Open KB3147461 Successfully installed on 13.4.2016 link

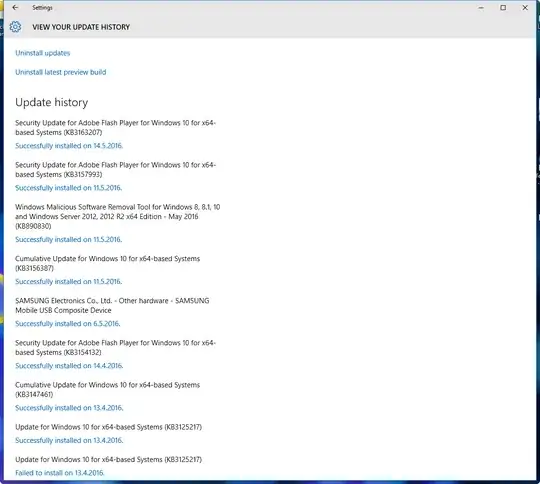click(69, 408)
